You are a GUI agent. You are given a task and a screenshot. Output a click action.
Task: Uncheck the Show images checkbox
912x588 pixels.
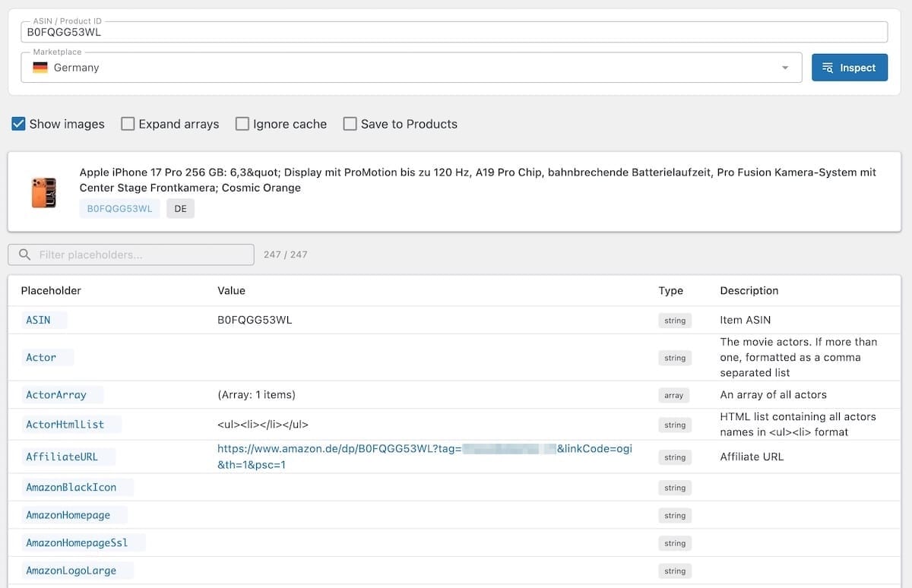(19, 124)
